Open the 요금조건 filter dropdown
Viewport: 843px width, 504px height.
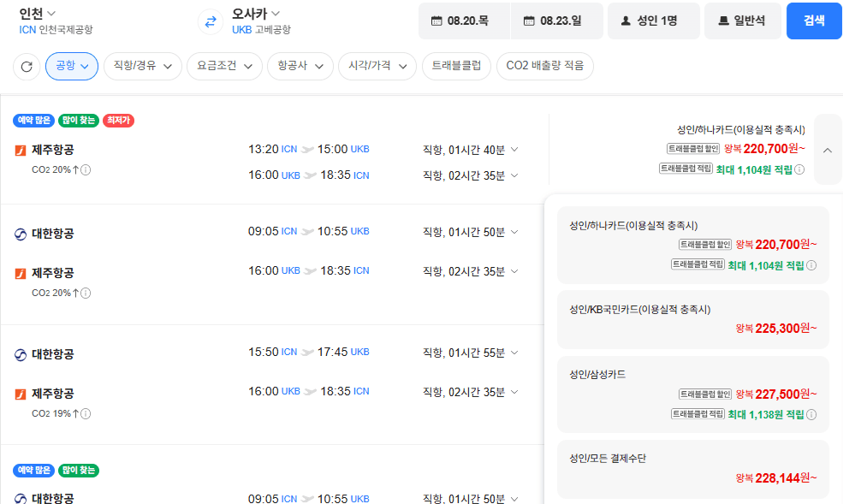pyautogui.click(x=224, y=66)
